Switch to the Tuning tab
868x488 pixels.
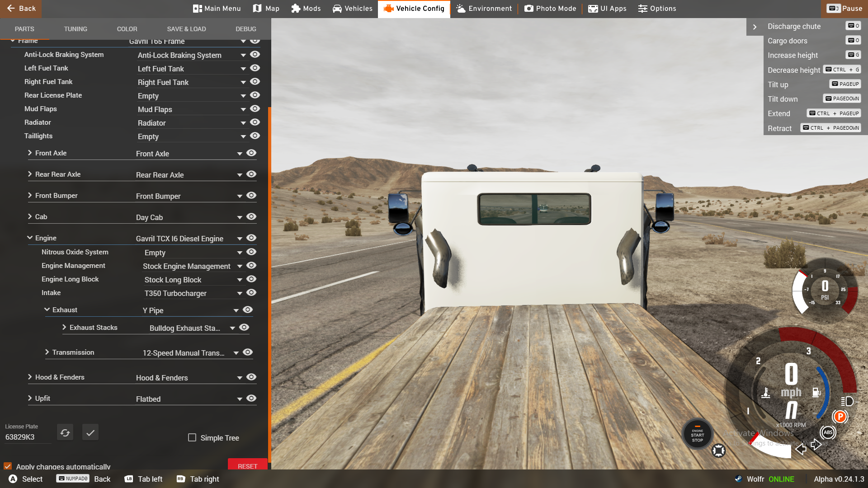point(75,29)
